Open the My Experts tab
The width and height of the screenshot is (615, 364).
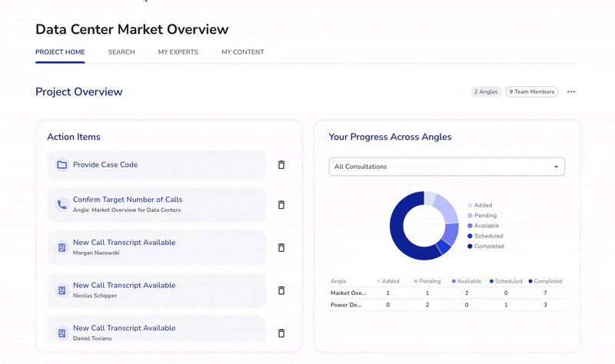(178, 52)
